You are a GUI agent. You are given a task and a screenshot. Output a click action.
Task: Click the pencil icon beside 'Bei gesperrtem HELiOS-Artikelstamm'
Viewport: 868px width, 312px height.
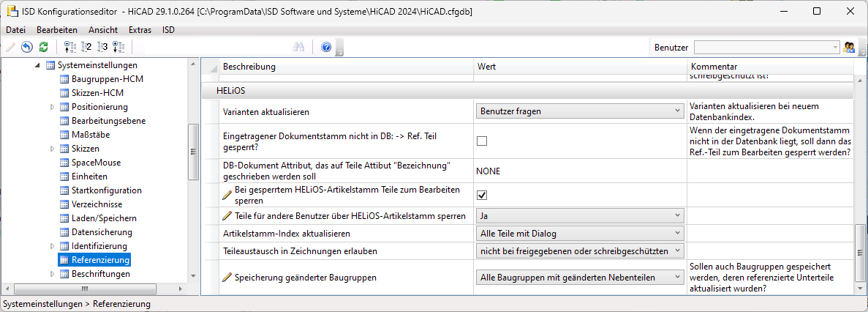(x=227, y=195)
